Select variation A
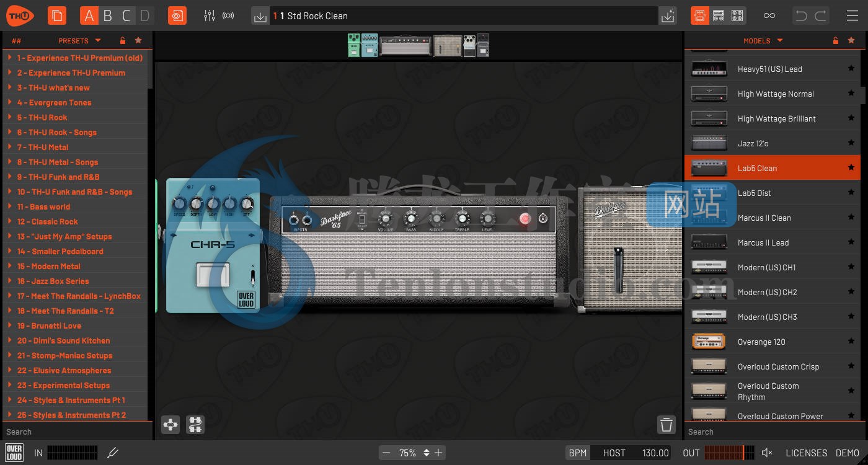868x465 pixels. (x=89, y=15)
